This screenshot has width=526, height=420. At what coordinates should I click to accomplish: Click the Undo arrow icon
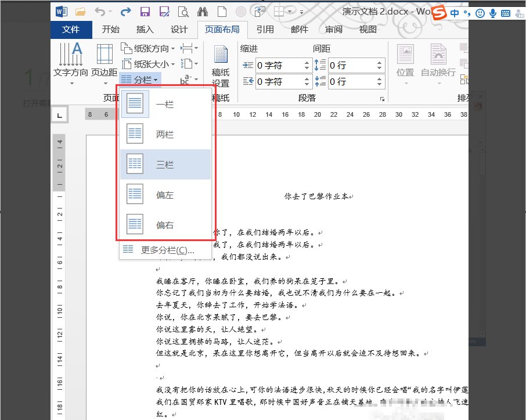(100, 11)
